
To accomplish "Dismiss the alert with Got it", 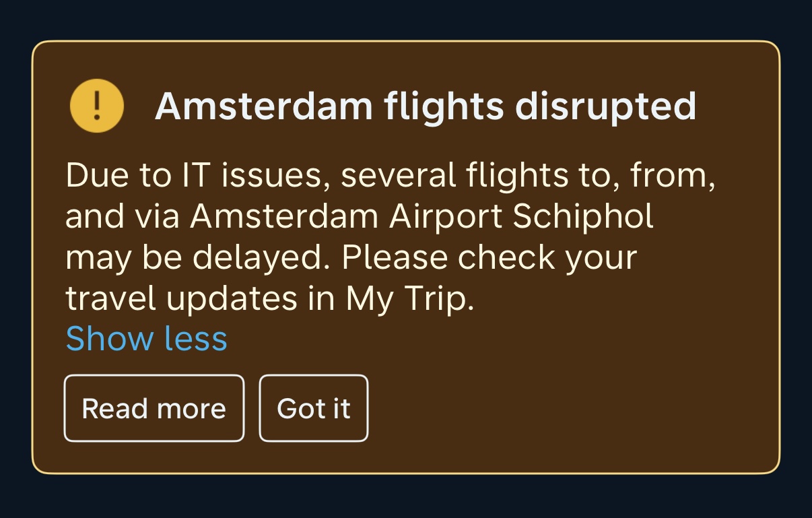I will tap(314, 408).
